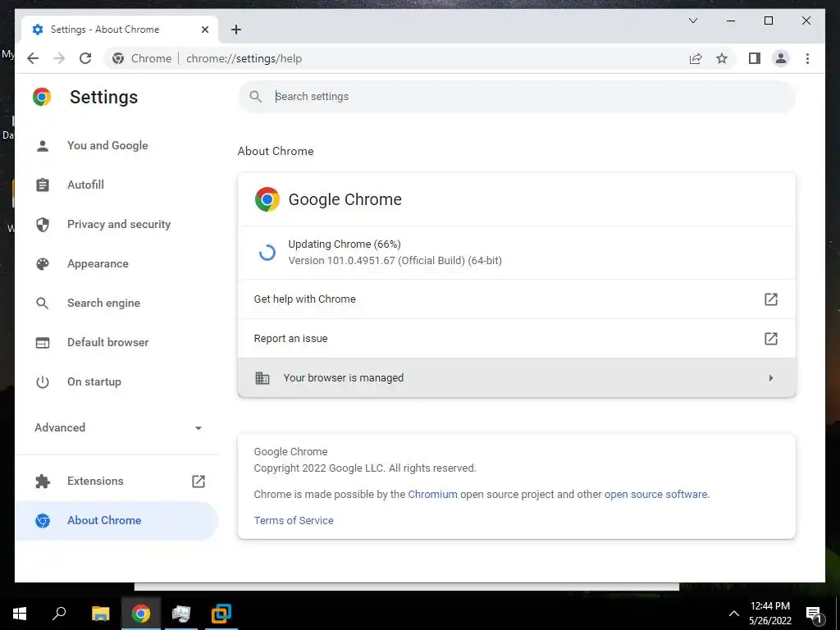The width and height of the screenshot is (840, 630).
Task: Open Extensions from the sidebar
Action: (116, 481)
